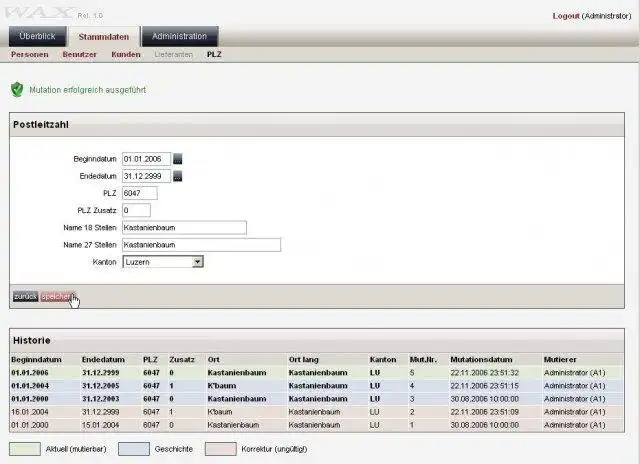Click pink Korrektur (ungültig) legend swatch
This screenshot has height=464, width=640.
coord(221,449)
